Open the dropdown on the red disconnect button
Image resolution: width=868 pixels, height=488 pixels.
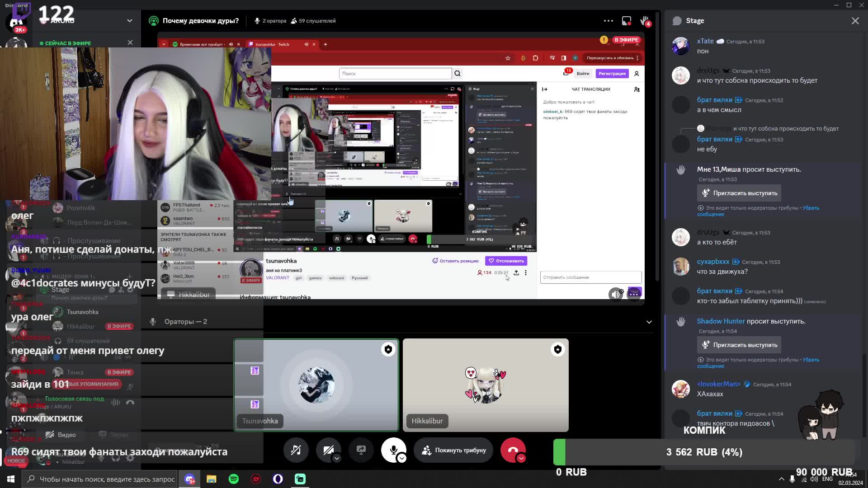[x=521, y=458]
